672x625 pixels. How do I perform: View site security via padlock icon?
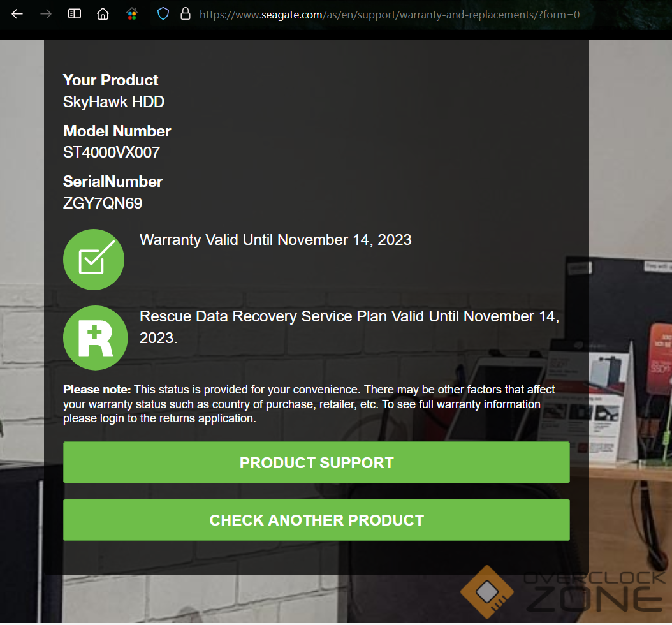point(186,14)
